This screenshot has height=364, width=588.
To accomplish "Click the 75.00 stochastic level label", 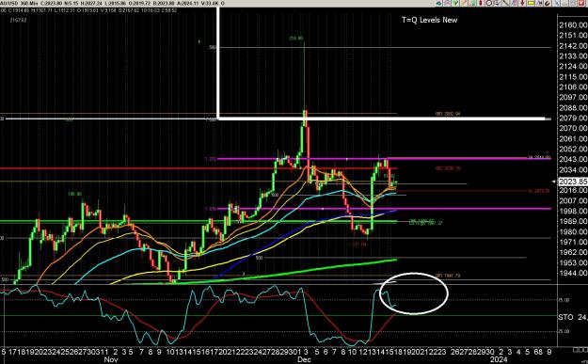I will tap(564, 300).
